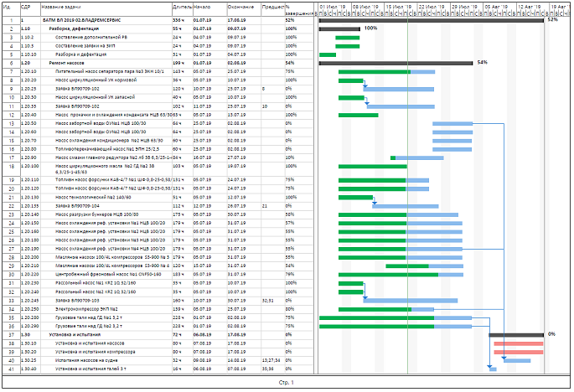
Task: Click duration cell '336 ч'
Action: pyautogui.click(x=183, y=20)
